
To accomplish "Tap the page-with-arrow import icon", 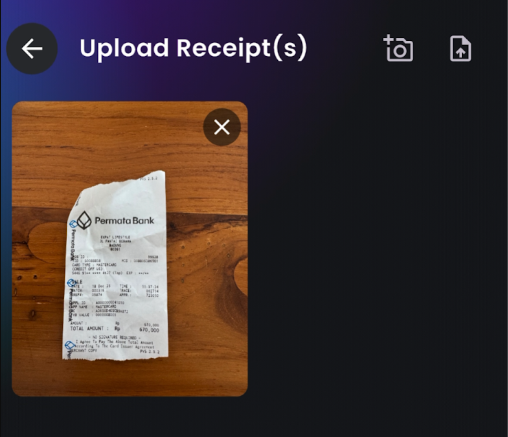I will [460, 49].
